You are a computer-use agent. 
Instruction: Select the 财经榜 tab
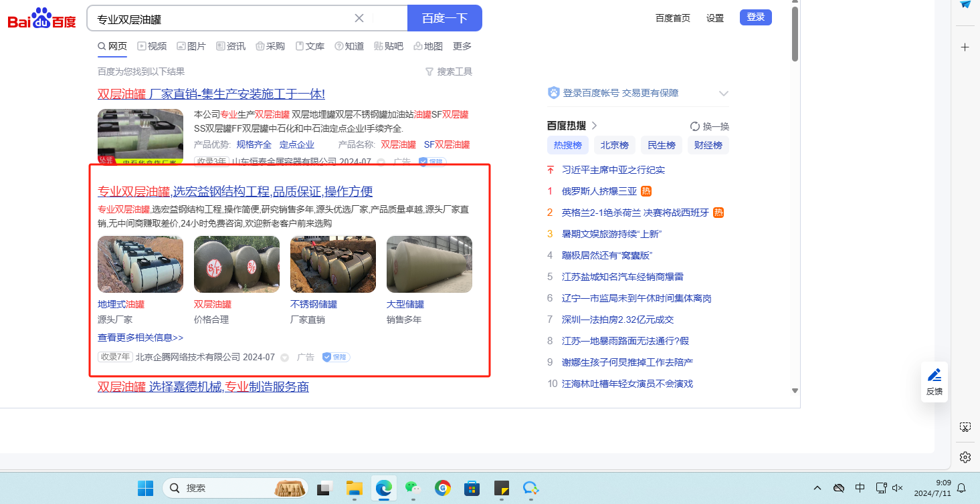pyautogui.click(x=708, y=145)
